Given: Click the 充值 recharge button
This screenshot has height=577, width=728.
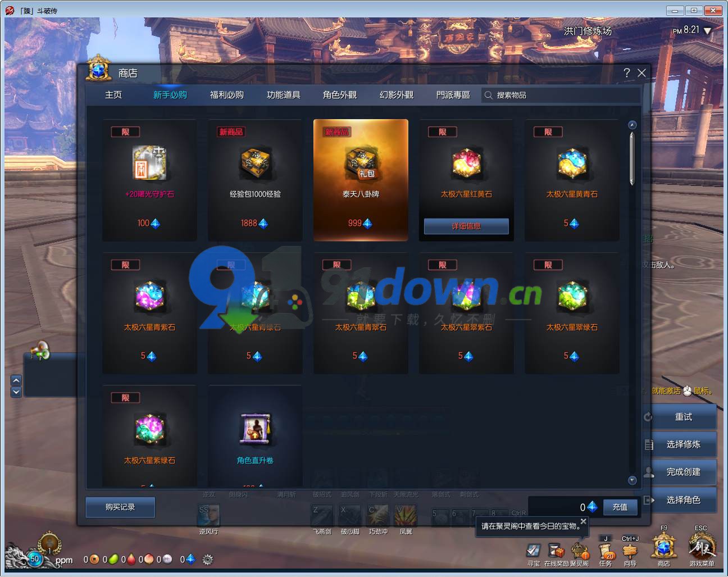Looking at the screenshot, I should 620,507.
